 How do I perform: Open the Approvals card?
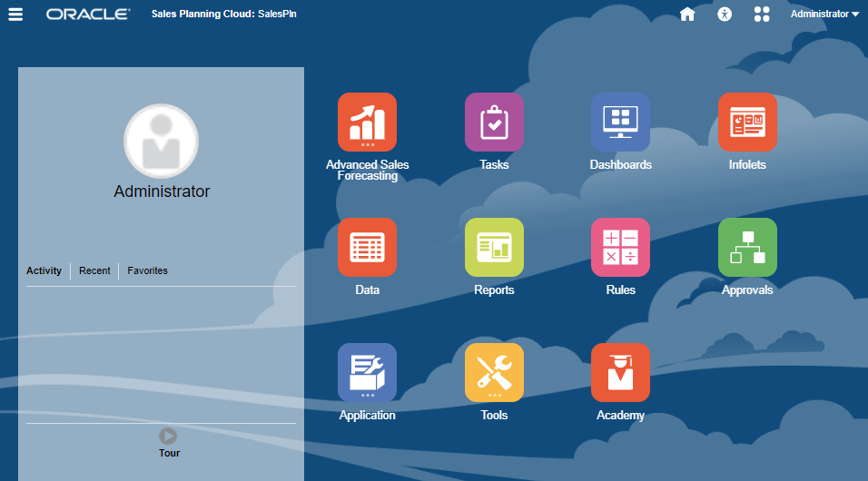(x=747, y=247)
